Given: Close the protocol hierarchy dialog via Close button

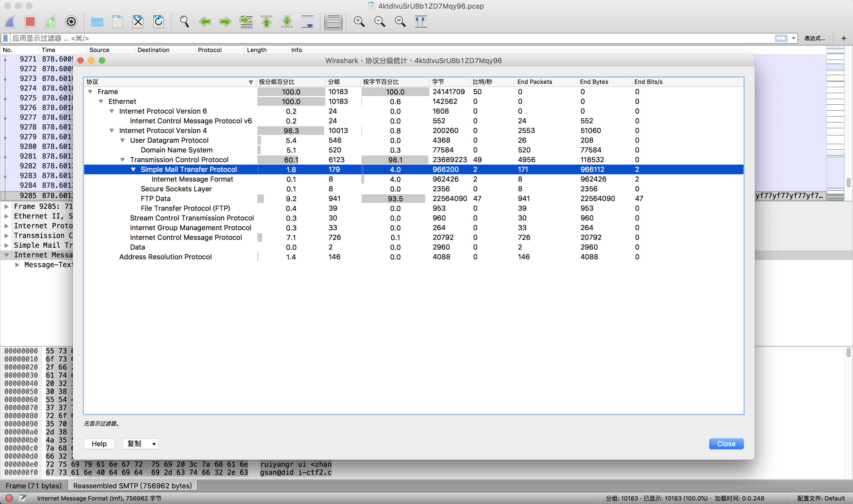Looking at the screenshot, I should [726, 444].
